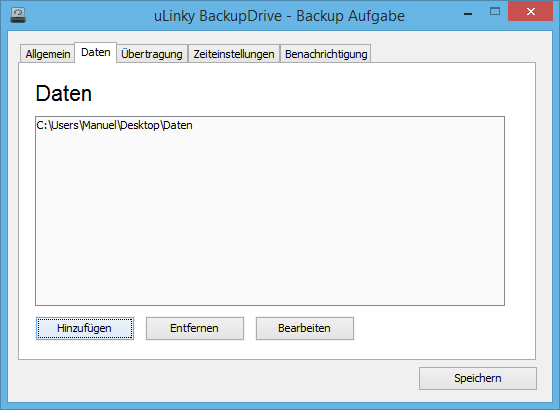Maximize the Backup Aufgabe window
This screenshot has height=410, width=560.
(x=495, y=11)
